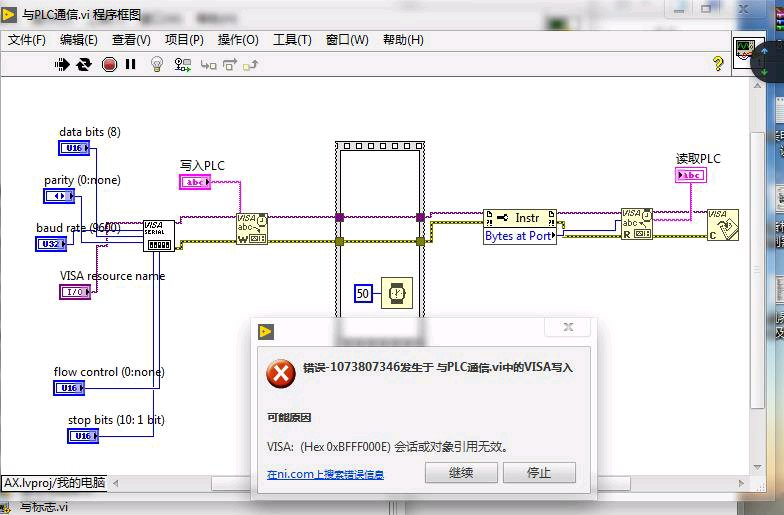
Task: Select VISA resource name I/O terminal
Action: [x=75, y=292]
